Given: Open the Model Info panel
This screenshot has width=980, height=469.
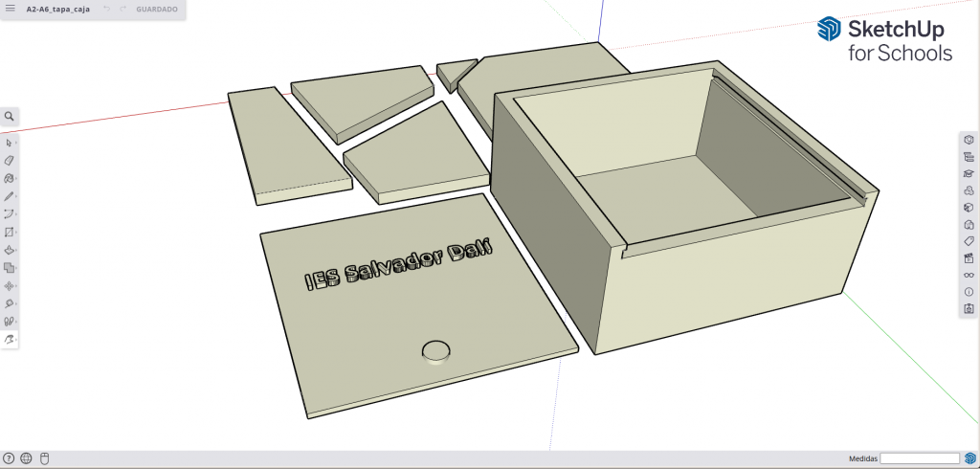Looking at the screenshot, I should [969, 291].
